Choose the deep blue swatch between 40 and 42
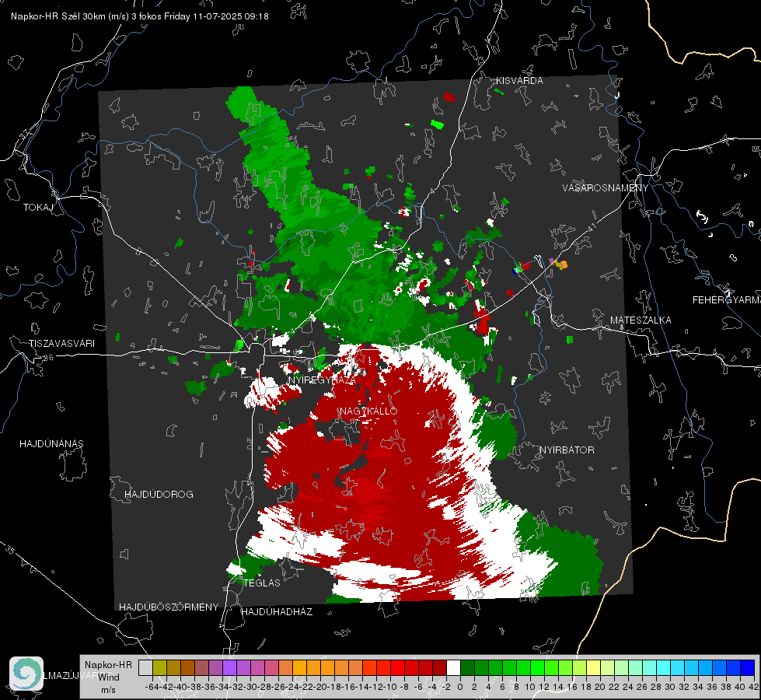 [748, 667]
